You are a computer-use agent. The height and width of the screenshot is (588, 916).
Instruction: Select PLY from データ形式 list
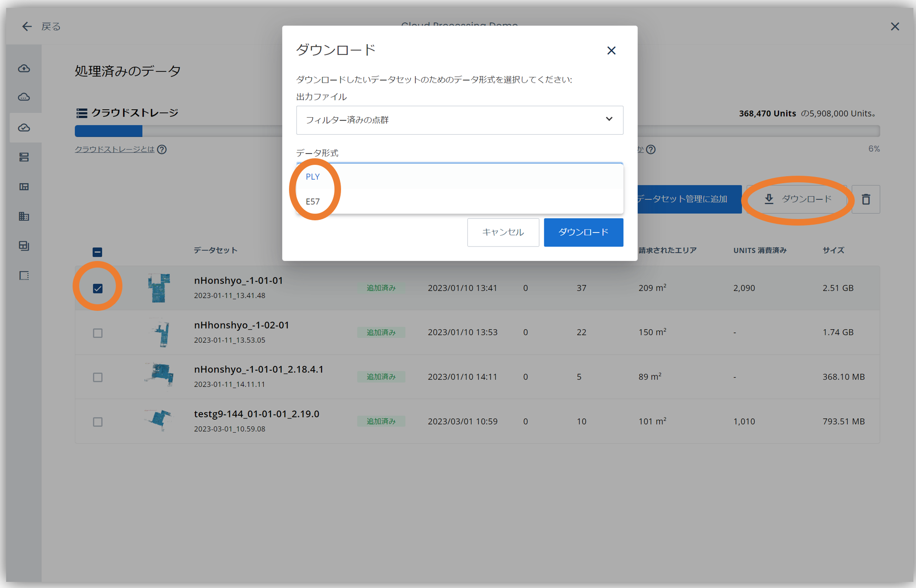pos(312,177)
